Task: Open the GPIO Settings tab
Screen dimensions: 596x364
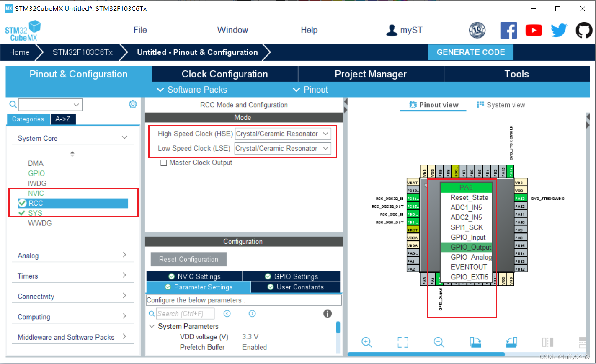Action: (292, 276)
